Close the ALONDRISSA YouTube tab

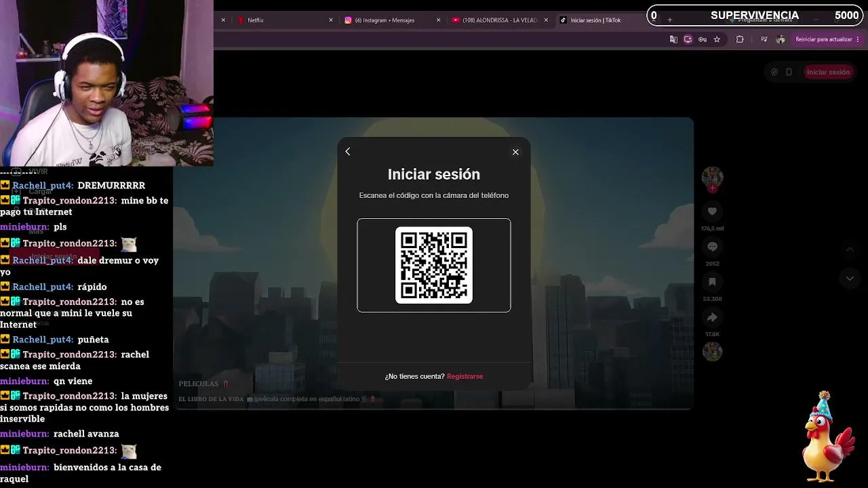point(547,20)
